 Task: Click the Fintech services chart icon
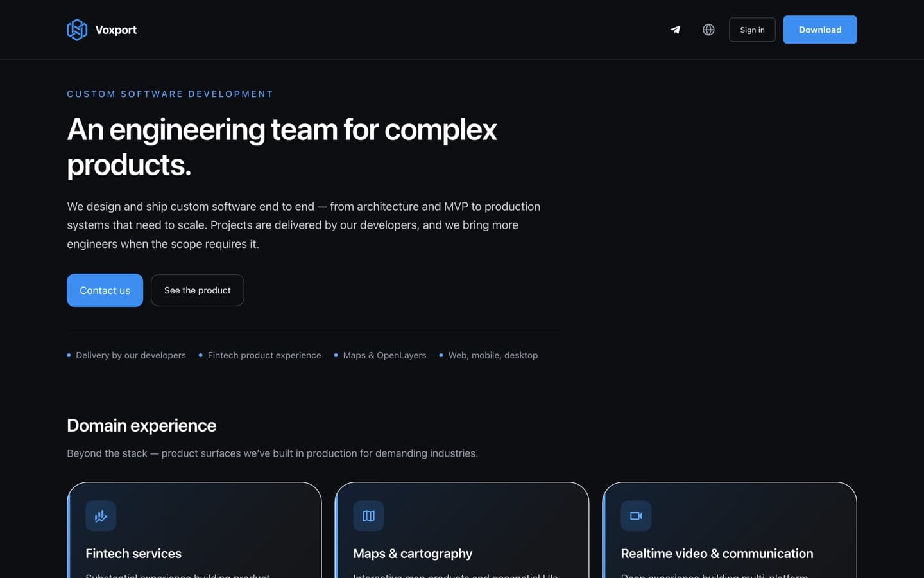point(101,516)
